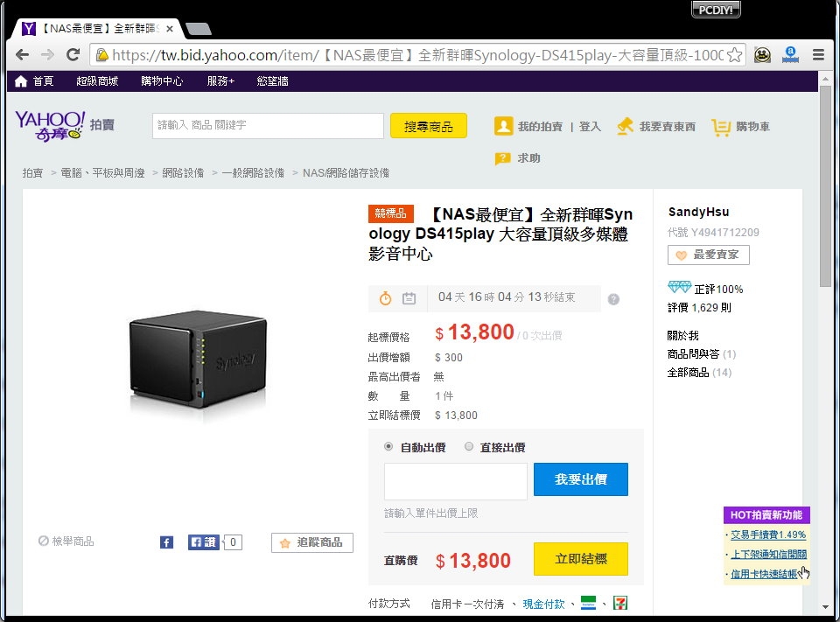The height and width of the screenshot is (622, 840).
Task: Click the address bar URL
Action: click(418, 54)
